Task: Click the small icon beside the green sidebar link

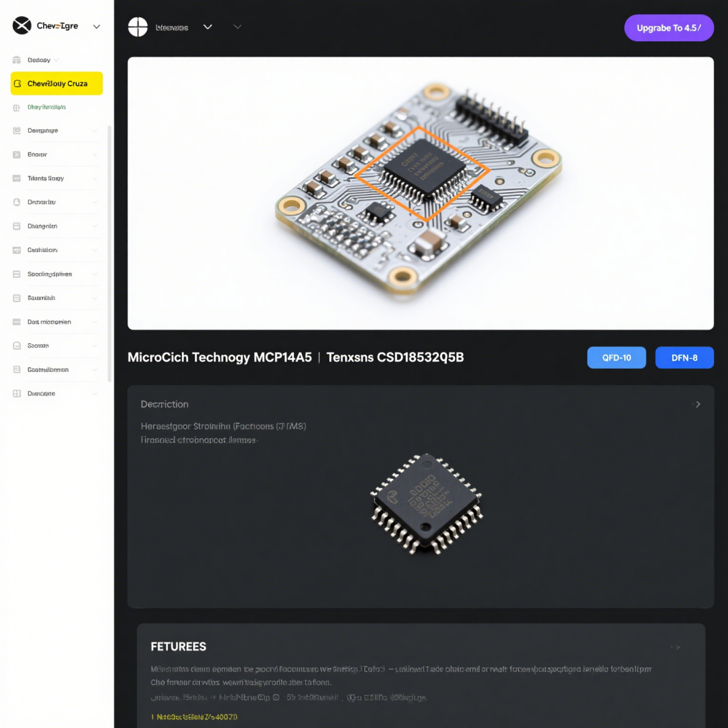Action: [17, 108]
